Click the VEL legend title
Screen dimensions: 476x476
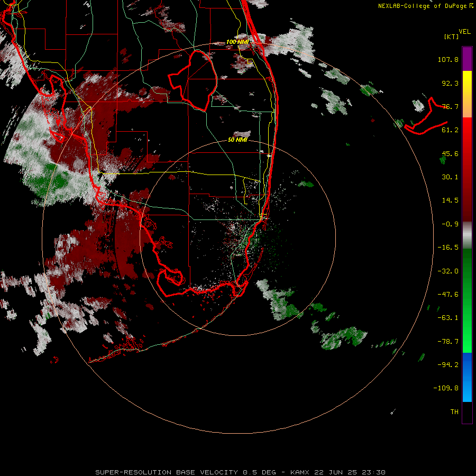tap(464, 32)
